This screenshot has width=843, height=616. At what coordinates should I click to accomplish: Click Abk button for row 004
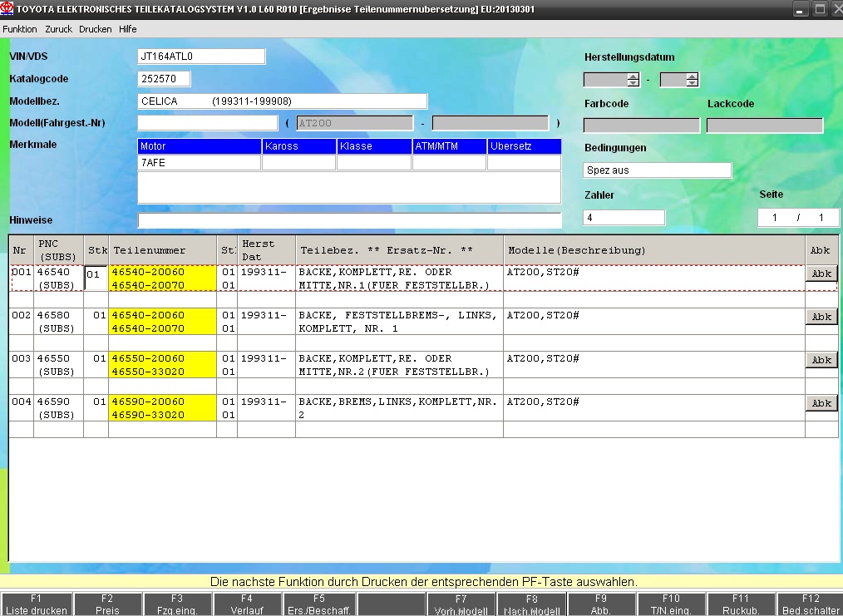[821, 403]
